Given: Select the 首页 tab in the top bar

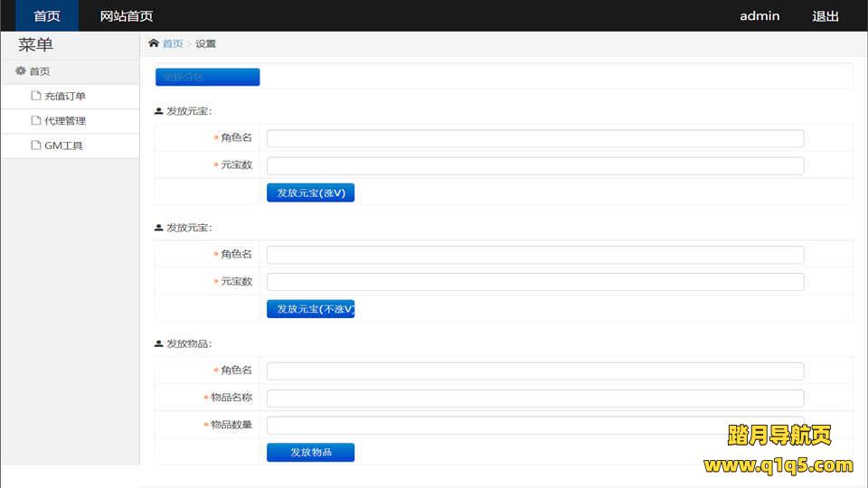Looking at the screenshot, I should tap(47, 16).
